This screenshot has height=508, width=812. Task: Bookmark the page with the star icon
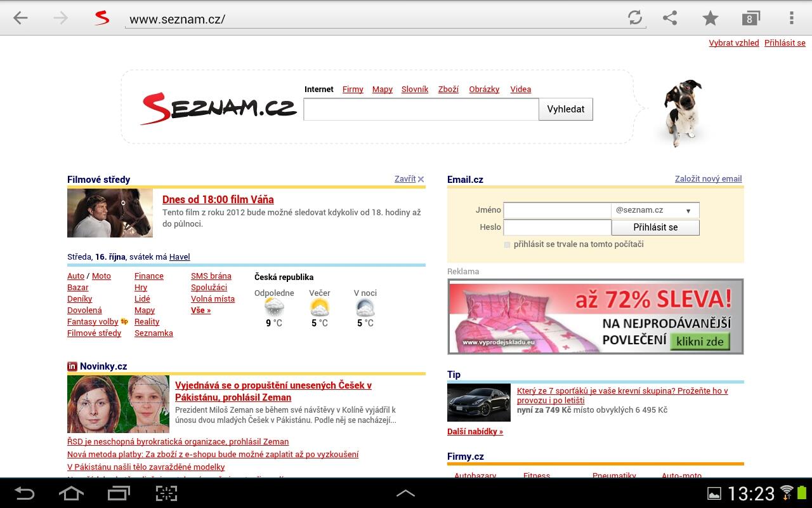710,18
